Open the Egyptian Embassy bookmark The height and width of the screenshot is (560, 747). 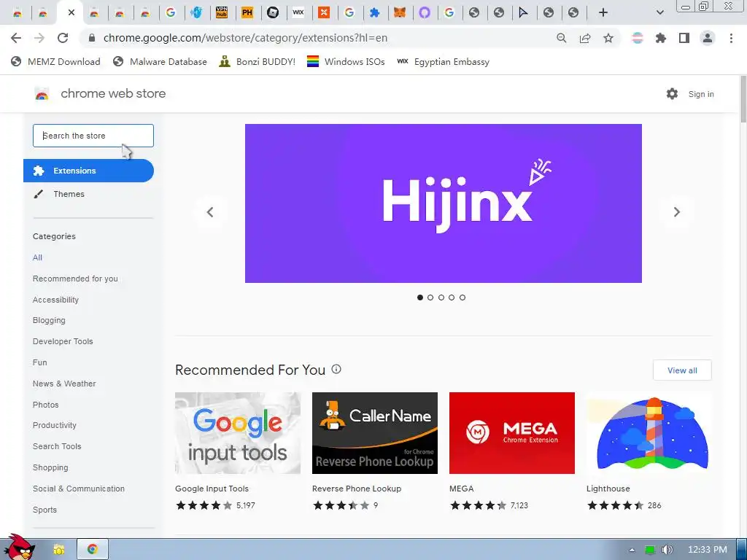pyautogui.click(x=443, y=61)
